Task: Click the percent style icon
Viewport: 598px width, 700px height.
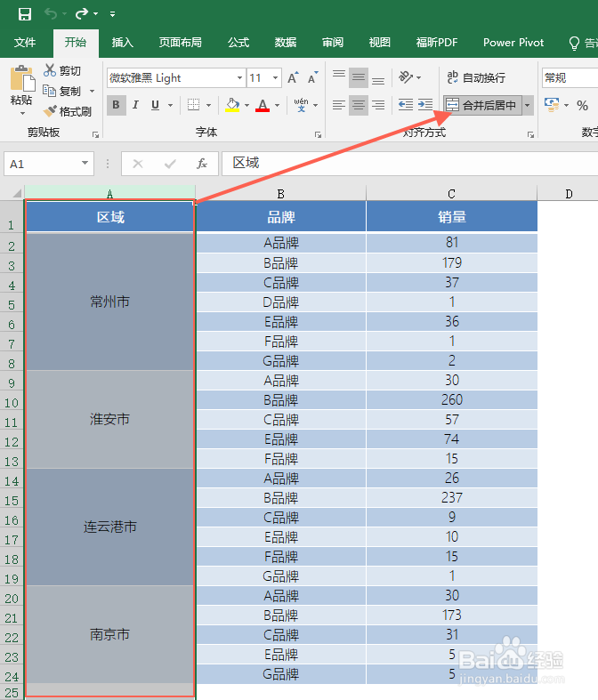Action: [x=582, y=105]
